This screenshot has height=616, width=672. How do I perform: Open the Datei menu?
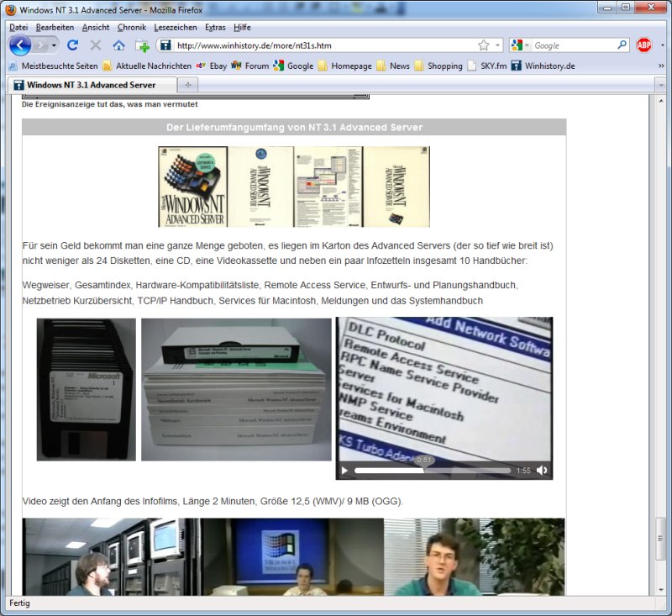[x=18, y=28]
